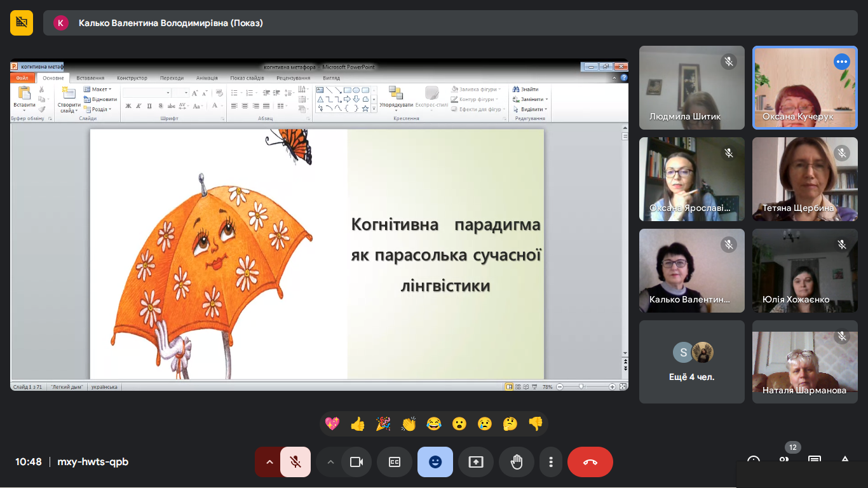Switch to the Анімація ribbon tab
Screen dimensions: 868x488
pyautogui.click(x=207, y=78)
